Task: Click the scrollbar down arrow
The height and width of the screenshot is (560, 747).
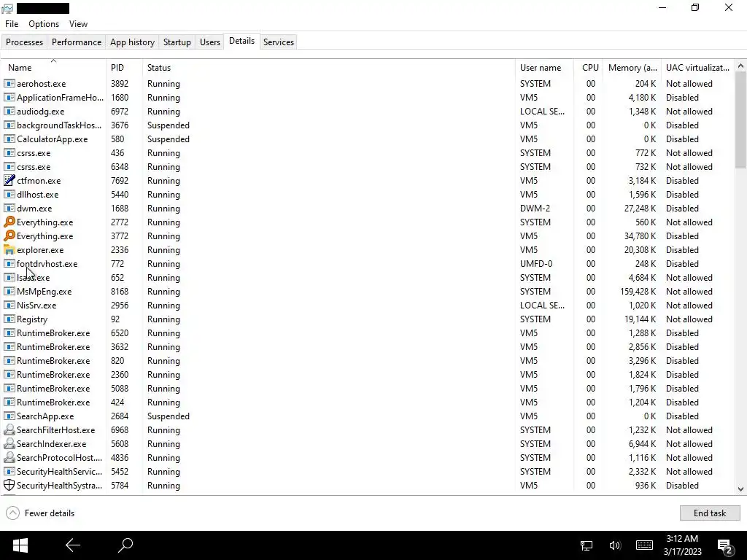Action: 741,489
